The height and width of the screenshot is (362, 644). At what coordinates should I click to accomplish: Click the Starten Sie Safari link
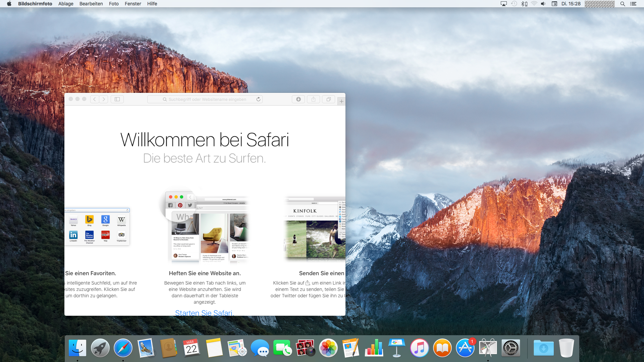[204, 313]
